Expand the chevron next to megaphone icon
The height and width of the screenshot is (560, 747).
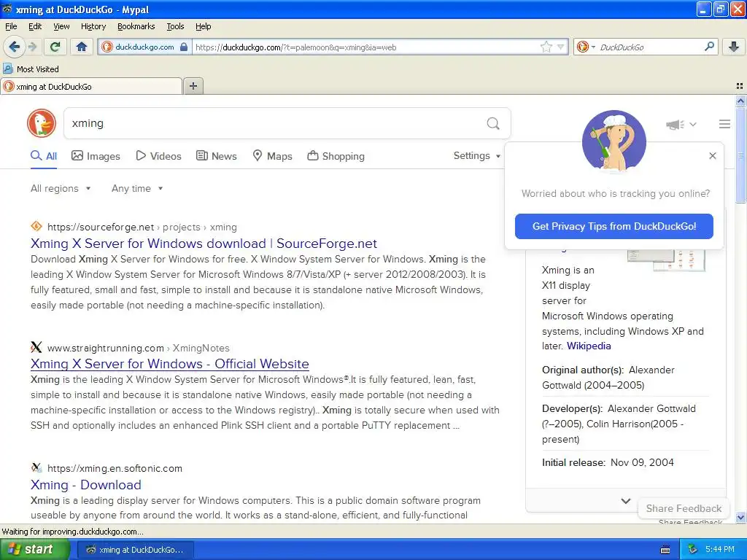click(693, 124)
